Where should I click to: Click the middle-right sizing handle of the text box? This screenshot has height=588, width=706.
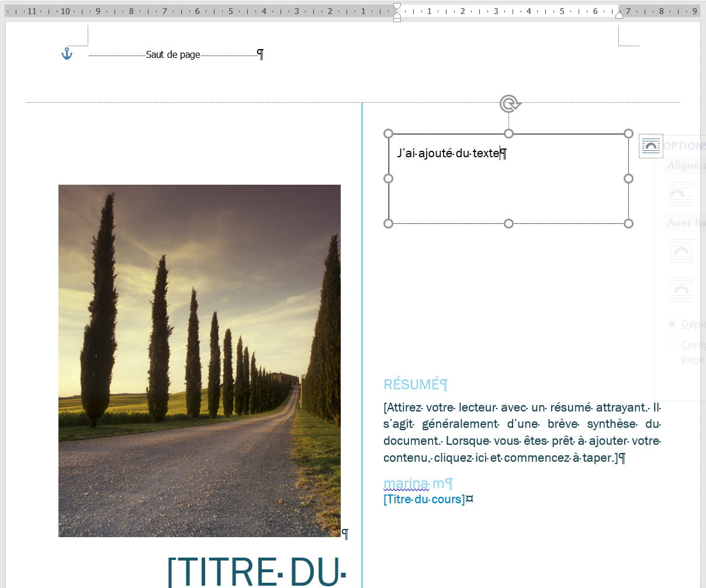(628, 178)
